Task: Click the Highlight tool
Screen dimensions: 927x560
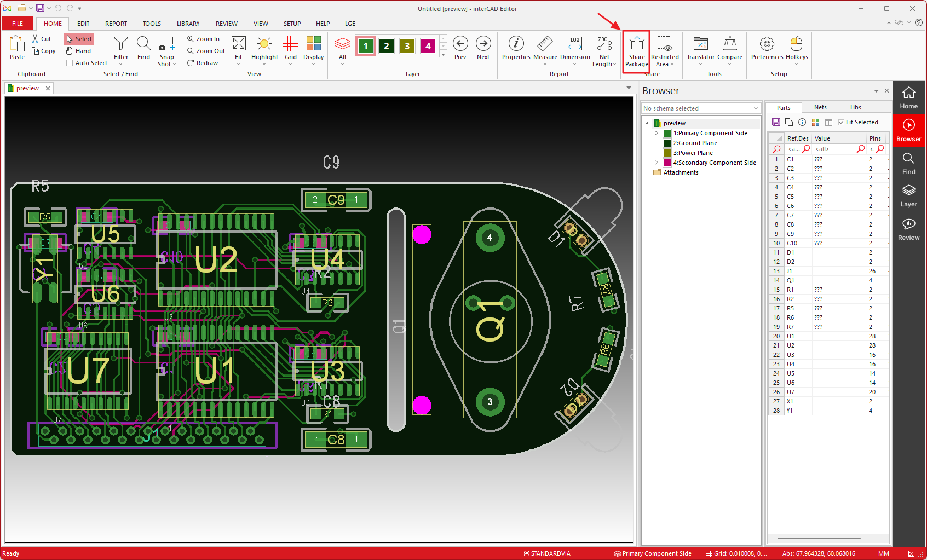Action: [x=264, y=48]
